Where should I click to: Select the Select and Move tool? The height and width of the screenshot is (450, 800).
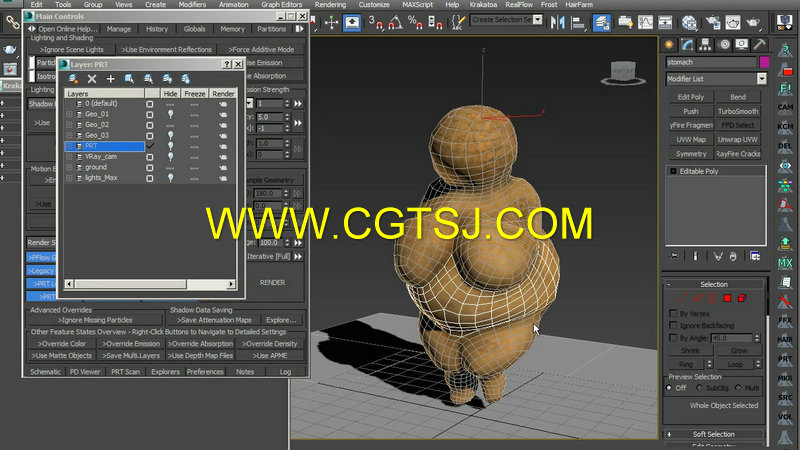[x=332, y=22]
